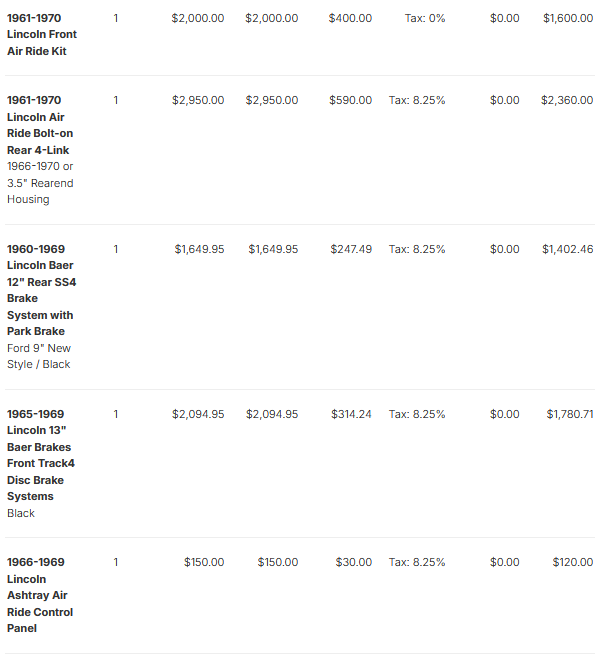Viewport: 604px width, 659px height.
Task: Click the $30.00 discount amount
Action: coord(353,562)
